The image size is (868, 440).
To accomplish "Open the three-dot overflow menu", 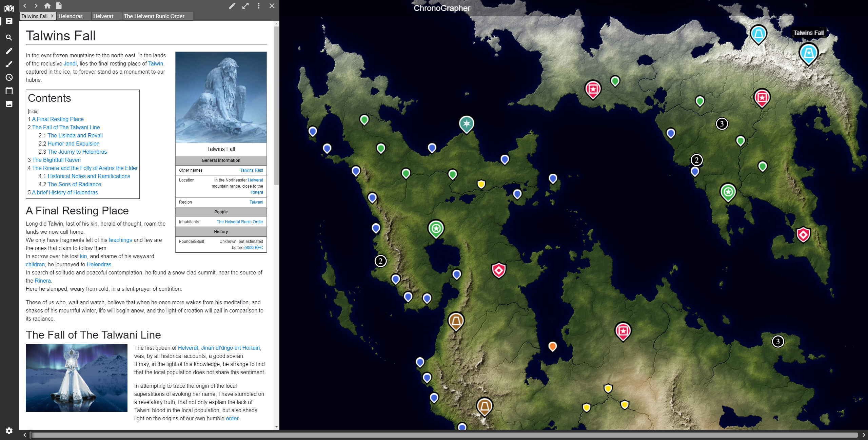I will (258, 6).
